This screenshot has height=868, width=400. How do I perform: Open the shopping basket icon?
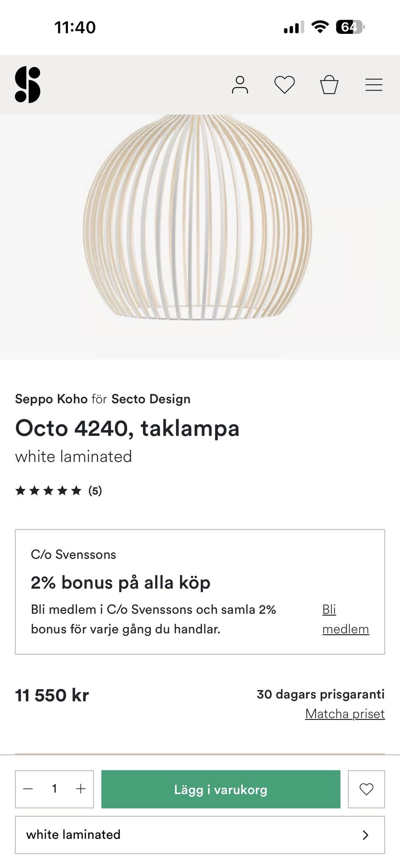pyautogui.click(x=329, y=85)
